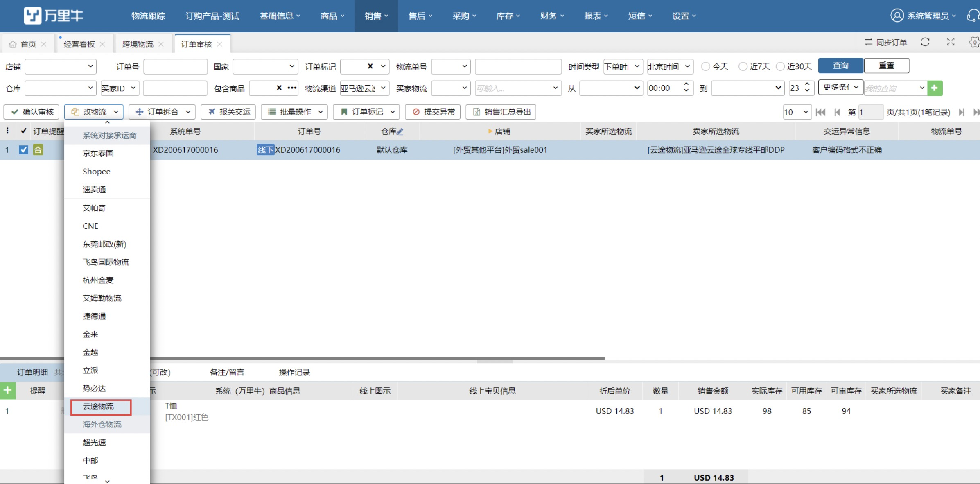980x484 pixels.
Task: Open the 基础信息 top menu
Action: 280,16
